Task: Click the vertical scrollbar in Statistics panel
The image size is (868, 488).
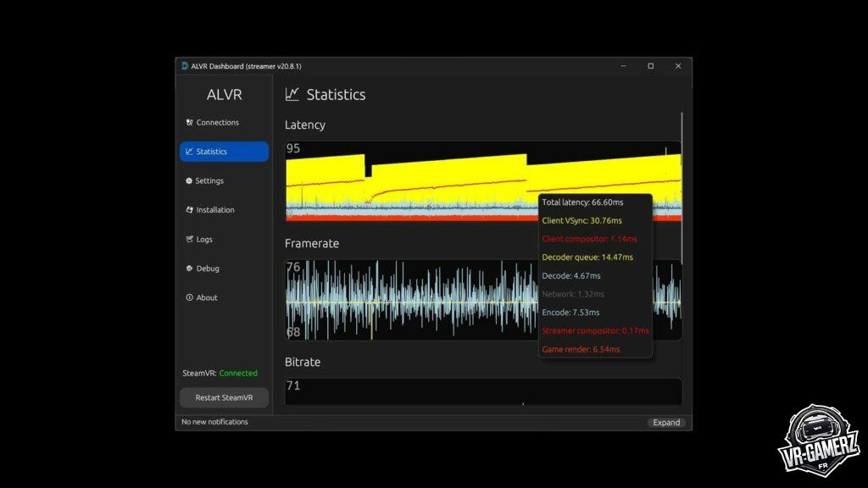Action: coord(682,169)
